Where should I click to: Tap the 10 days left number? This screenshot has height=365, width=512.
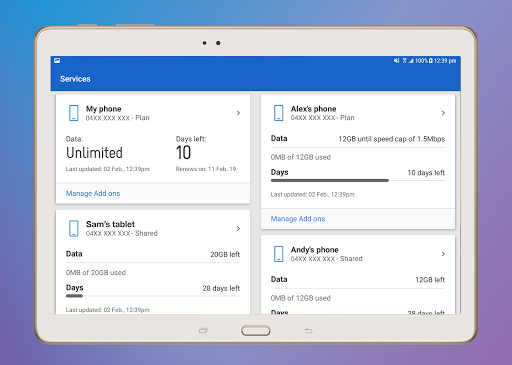[183, 153]
